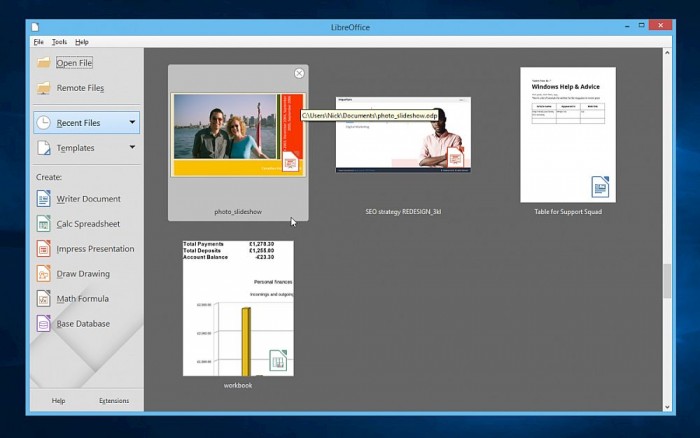Click the Remote Files folder icon
The width and height of the screenshot is (700, 438).
click(43, 88)
